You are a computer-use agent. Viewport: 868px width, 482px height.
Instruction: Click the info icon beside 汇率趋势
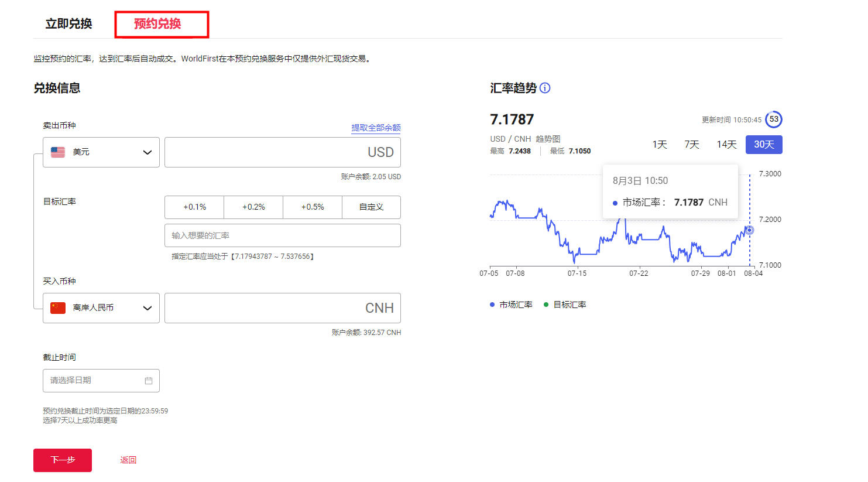pyautogui.click(x=545, y=88)
